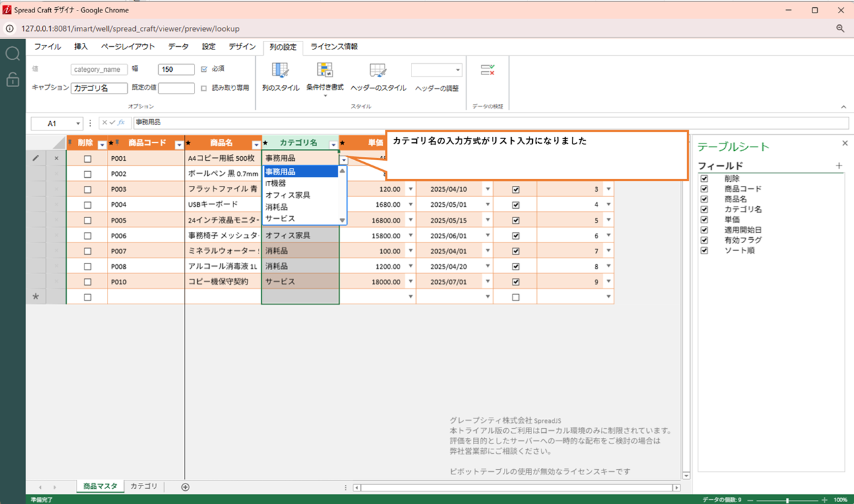Click the data validation icon
This screenshot has height=504, width=854.
487,70
